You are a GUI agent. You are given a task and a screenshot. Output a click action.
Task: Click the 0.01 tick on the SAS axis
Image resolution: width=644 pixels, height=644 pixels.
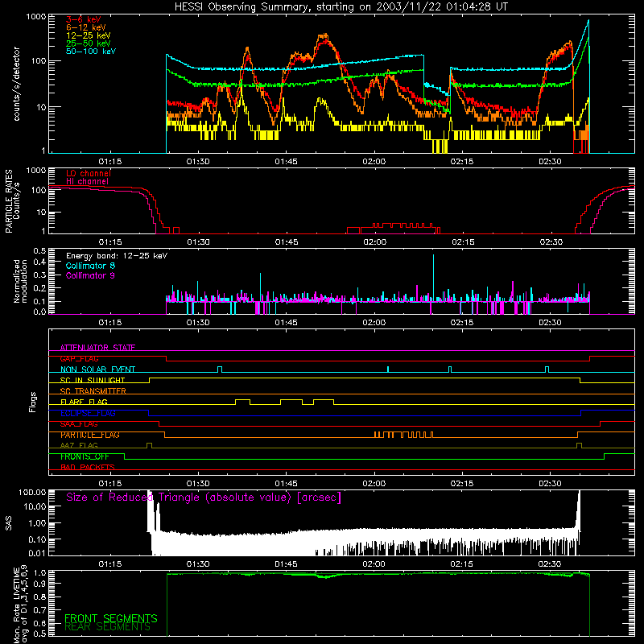point(37,553)
